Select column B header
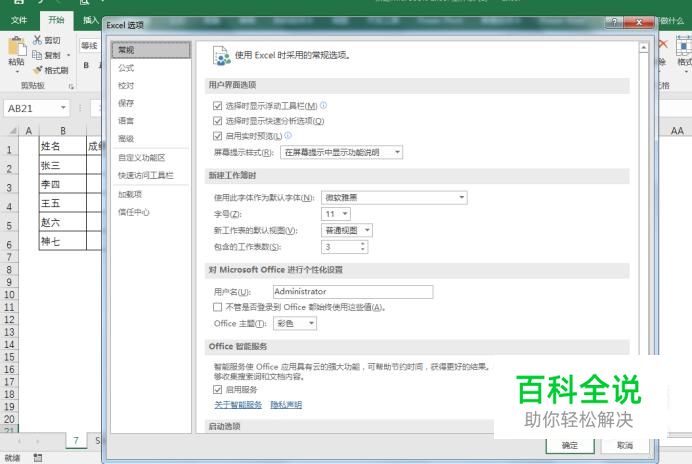692x464 pixels. click(x=63, y=131)
